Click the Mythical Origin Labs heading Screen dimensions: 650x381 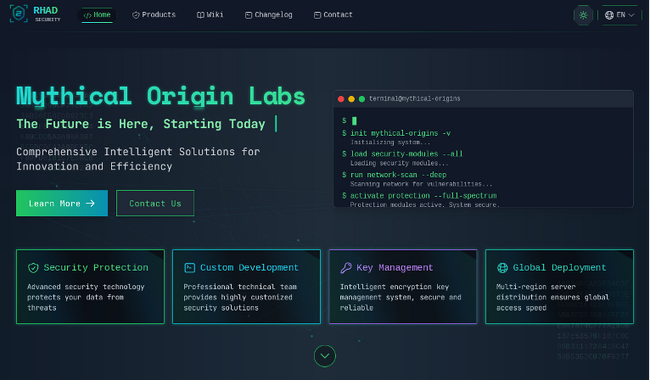click(160, 96)
